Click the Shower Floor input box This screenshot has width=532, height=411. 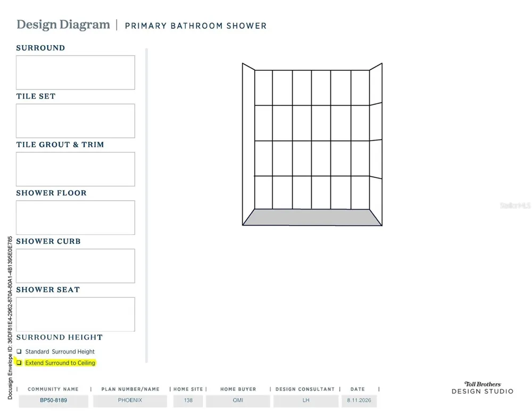click(76, 217)
